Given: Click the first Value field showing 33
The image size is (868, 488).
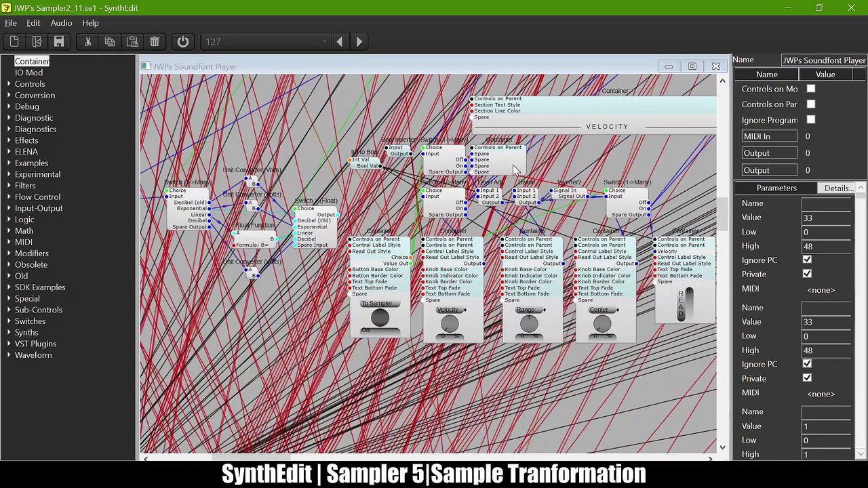Looking at the screenshot, I should [827, 218].
